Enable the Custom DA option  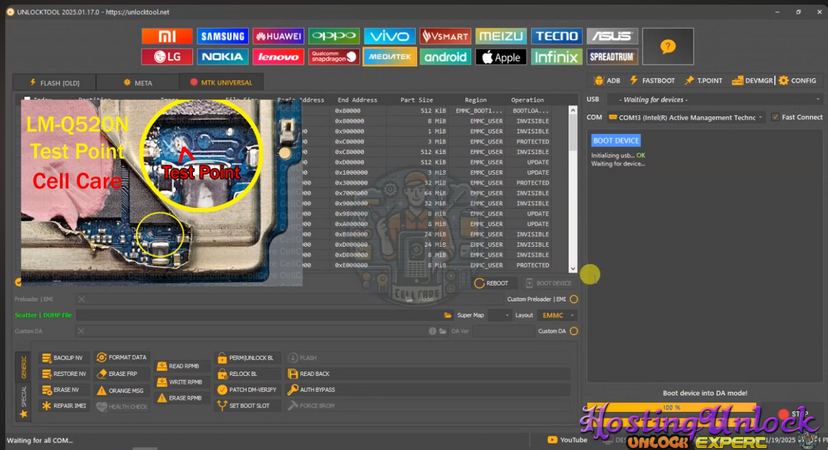tap(574, 331)
